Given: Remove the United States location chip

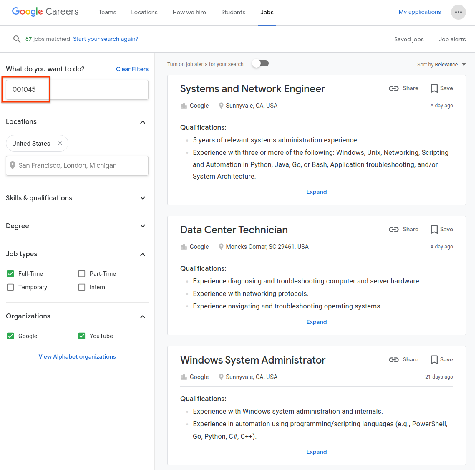Looking at the screenshot, I should tap(60, 143).
